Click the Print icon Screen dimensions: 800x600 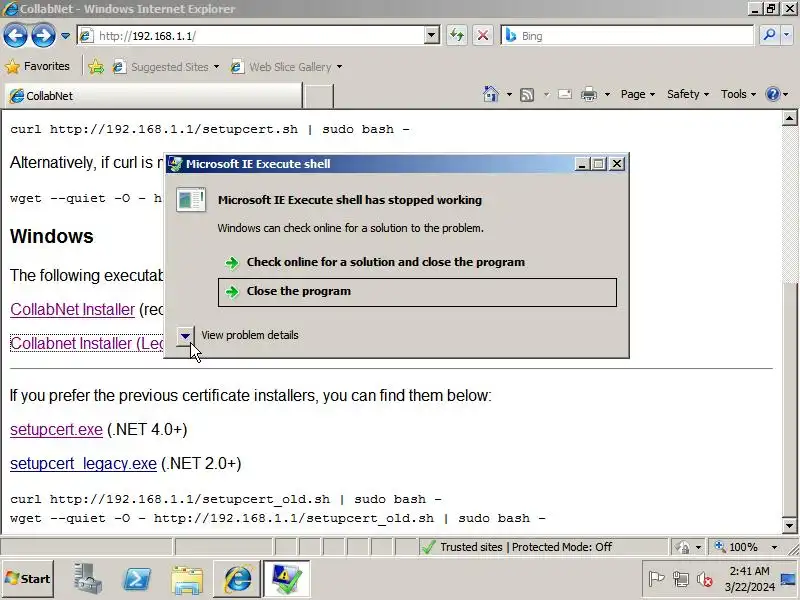pyautogui.click(x=589, y=94)
